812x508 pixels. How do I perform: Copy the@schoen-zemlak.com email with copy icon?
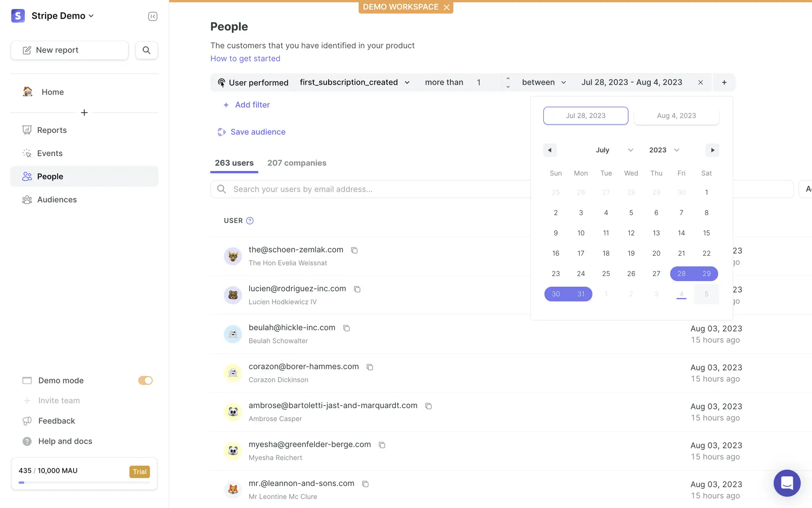click(354, 250)
